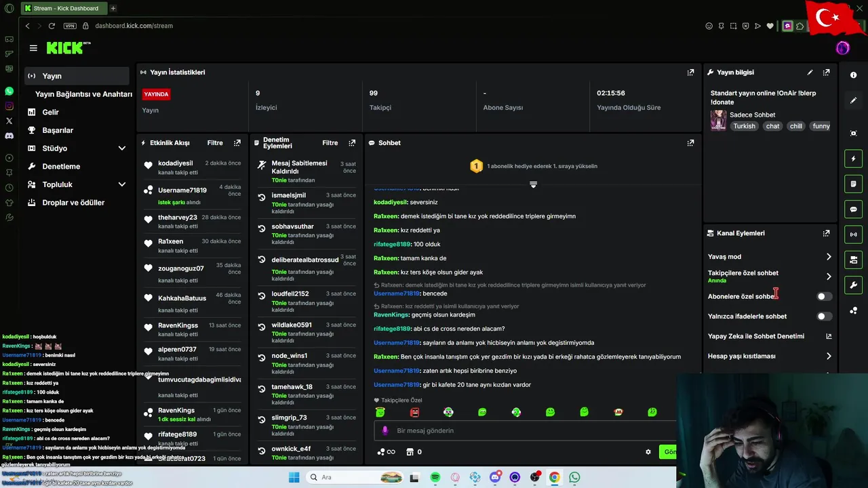Pop out the Etkinlik Akışı panel
868x488 pixels.
point(237,143)
